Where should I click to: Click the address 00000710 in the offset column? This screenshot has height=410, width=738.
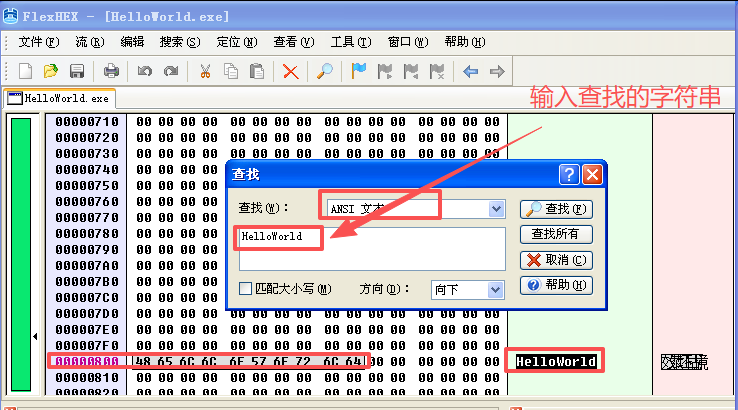click(x=87, y=122)
